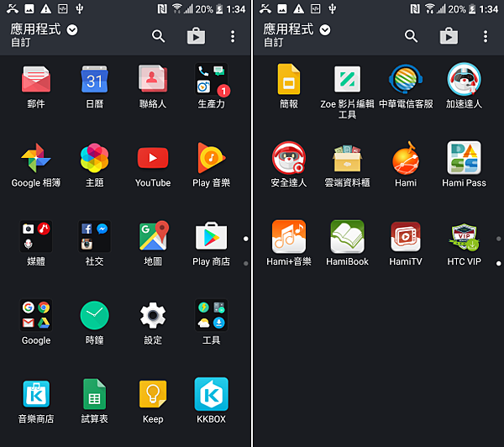The height and width of the screenshot is (447, 504).
Task: Open Play Store shortcut in left header
Action: 196,36
